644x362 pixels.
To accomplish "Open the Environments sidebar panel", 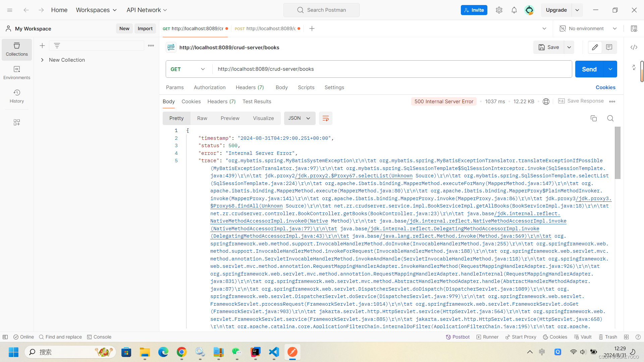I will point(17,72).
